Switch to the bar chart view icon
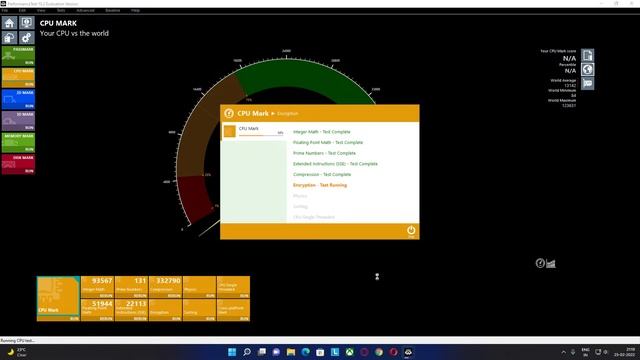Screen dimensions: 640x360 [551, 264]
